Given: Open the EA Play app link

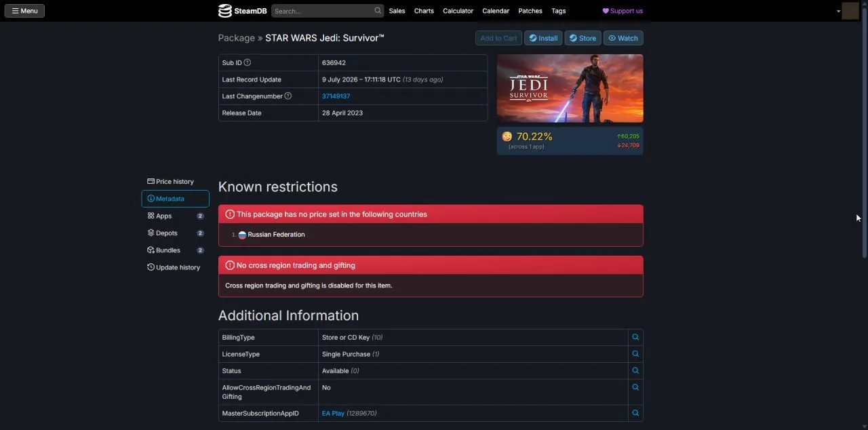Looking at the screenshot, I should [333, 413].
